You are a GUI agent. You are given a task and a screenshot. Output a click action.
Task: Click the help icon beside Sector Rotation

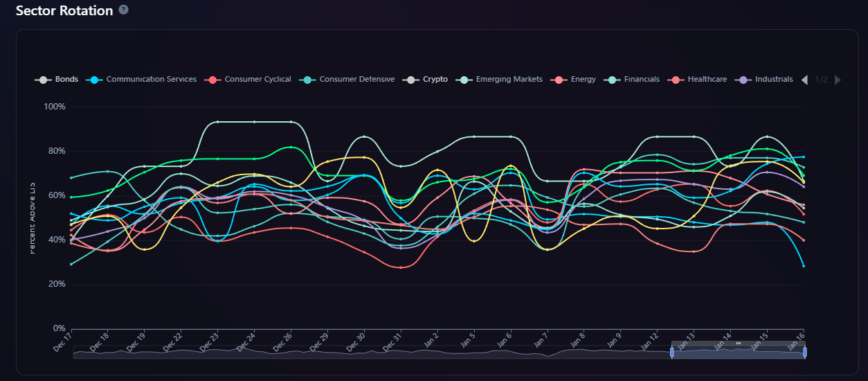pos(123,10)
